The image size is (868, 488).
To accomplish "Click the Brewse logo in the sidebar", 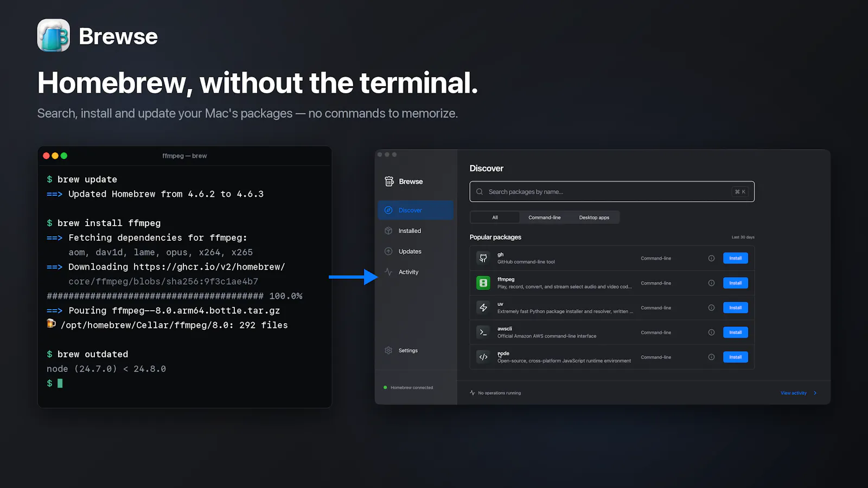I will point(389,181).
